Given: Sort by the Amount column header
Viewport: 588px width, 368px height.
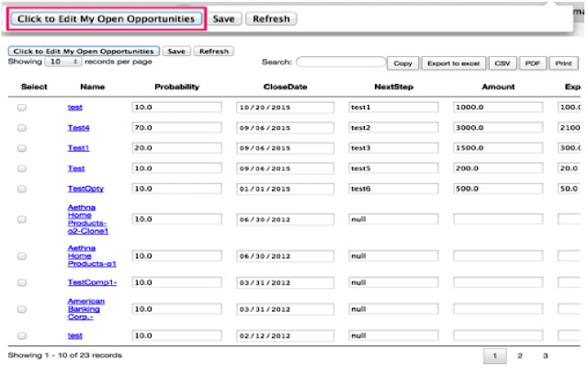Looking at the screenshot, I should point(498,86).
